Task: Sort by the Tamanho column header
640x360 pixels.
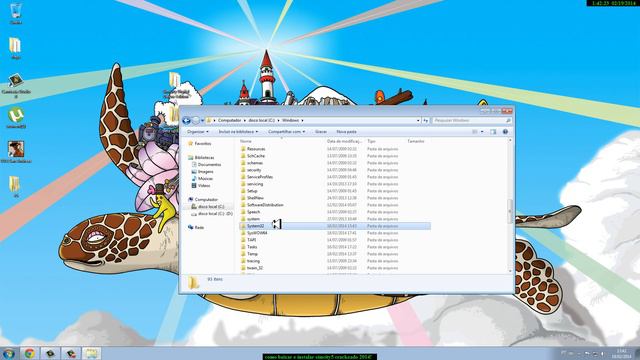Action: pos(416,141)
